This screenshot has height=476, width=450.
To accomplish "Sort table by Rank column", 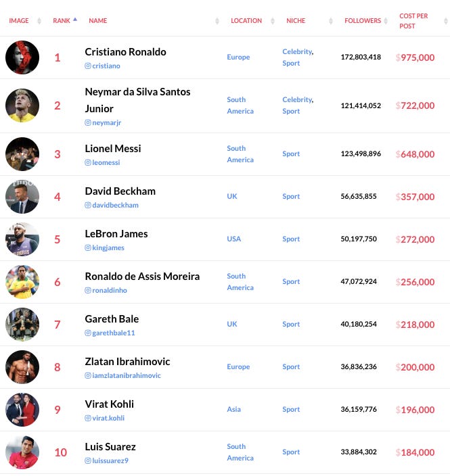I will click(62, 21).
